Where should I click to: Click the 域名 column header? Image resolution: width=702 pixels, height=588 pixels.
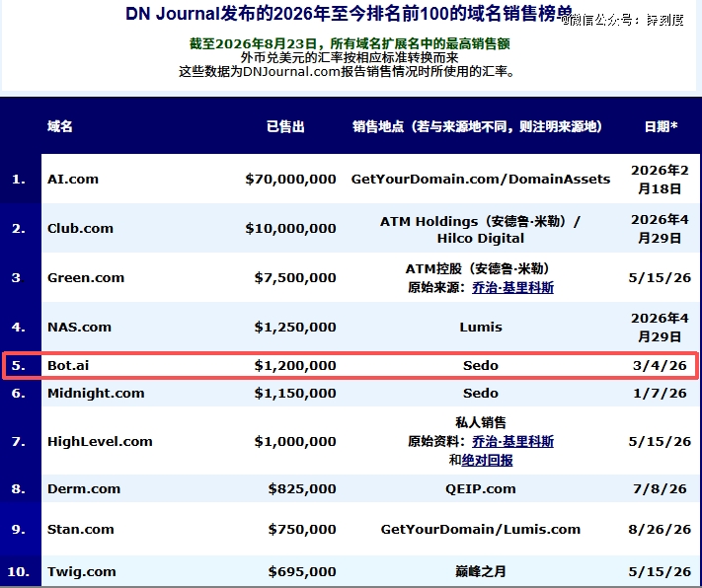(60, 126)
